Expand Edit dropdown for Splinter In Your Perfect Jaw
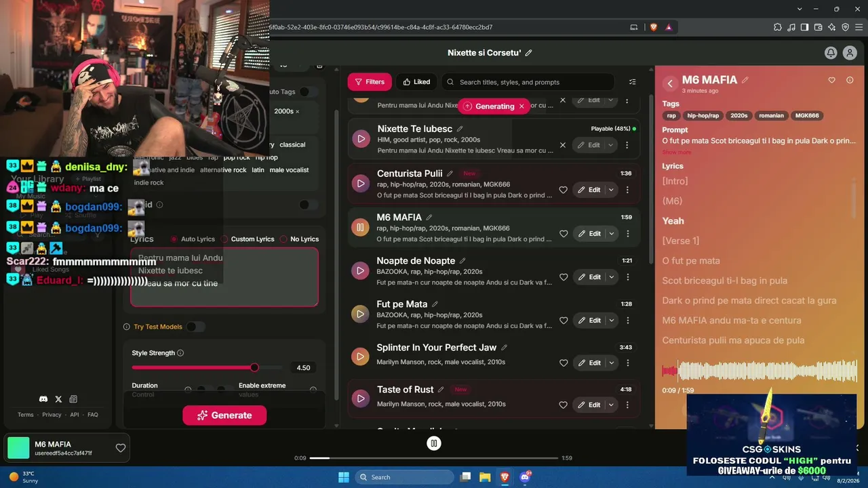This screenshot has width=868, height=488. 611,363
